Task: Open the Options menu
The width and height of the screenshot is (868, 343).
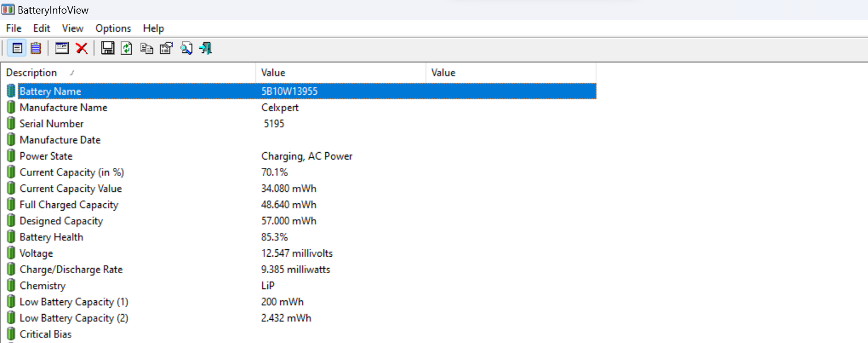Action: (x=113, y=28)
